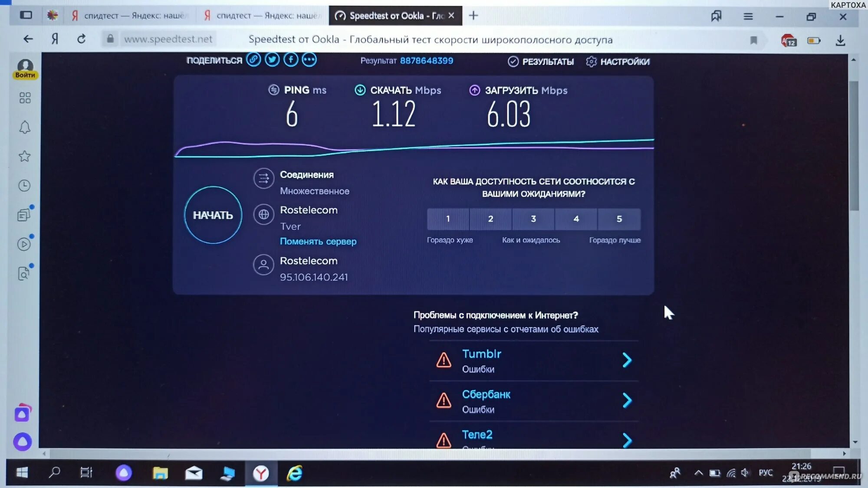Close the Speedtest от Ookla tab
Viewport: 868px width, 488px height.
coord(451,16)
